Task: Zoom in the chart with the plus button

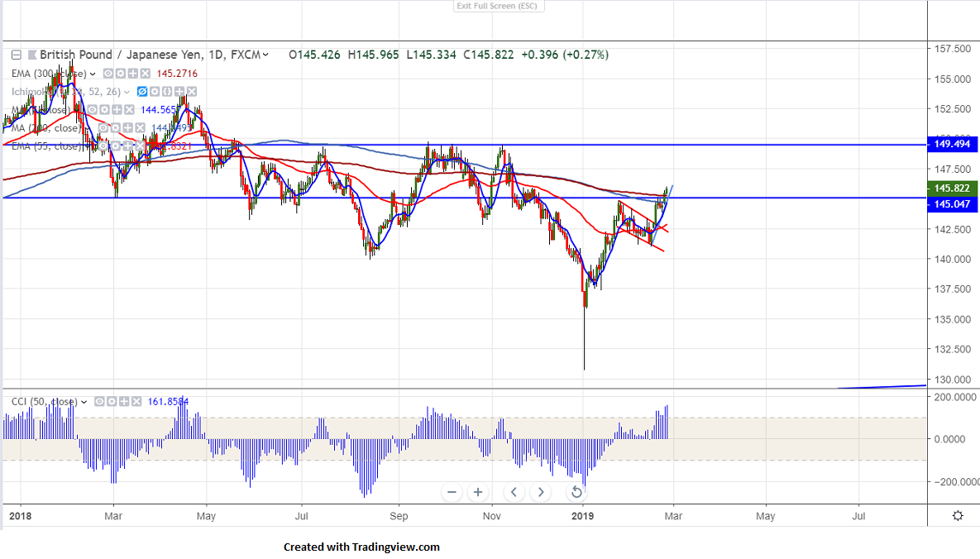Action: 478,492
